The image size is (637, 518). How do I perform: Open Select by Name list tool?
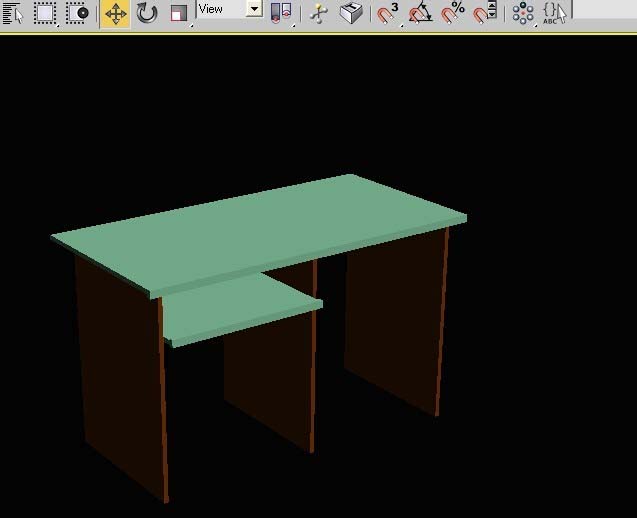tap(13, 13)
